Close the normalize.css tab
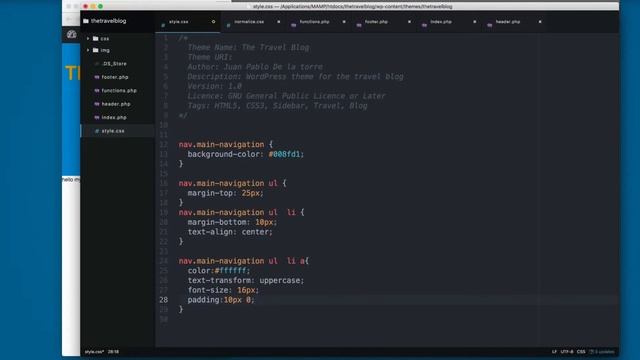Image resolution: width=640 pixels, height=360 pixels. tap(279, 22)
